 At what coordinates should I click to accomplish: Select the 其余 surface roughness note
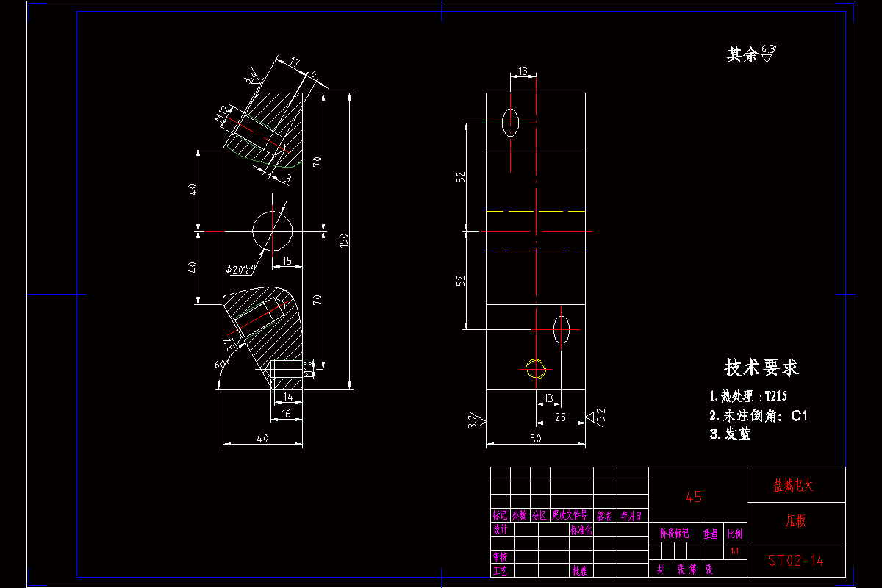[x=751, y=54]
